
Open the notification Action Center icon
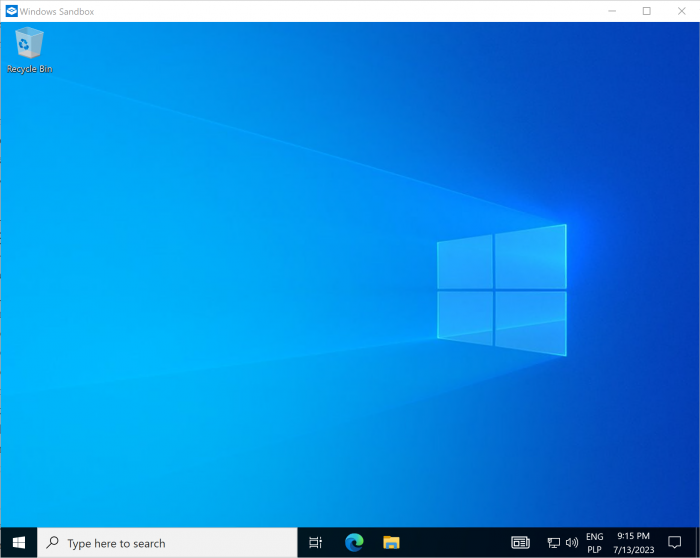pos(674,543)
